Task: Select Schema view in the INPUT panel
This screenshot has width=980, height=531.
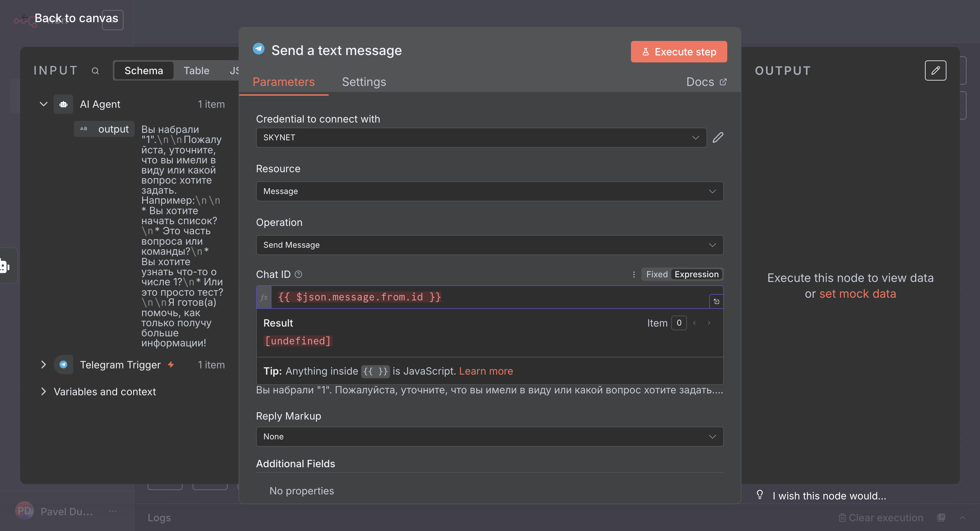Action: (143, 71)
